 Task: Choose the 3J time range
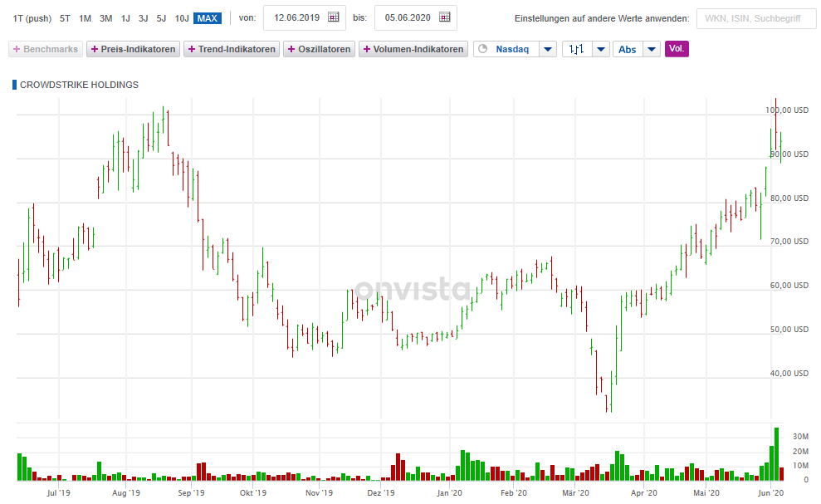(144, 18)
